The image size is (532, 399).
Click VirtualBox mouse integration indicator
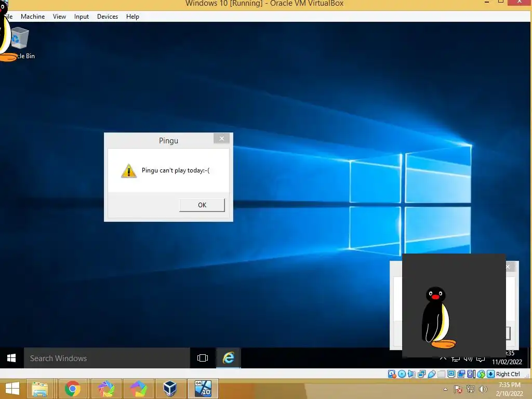[x=481, y=374]
